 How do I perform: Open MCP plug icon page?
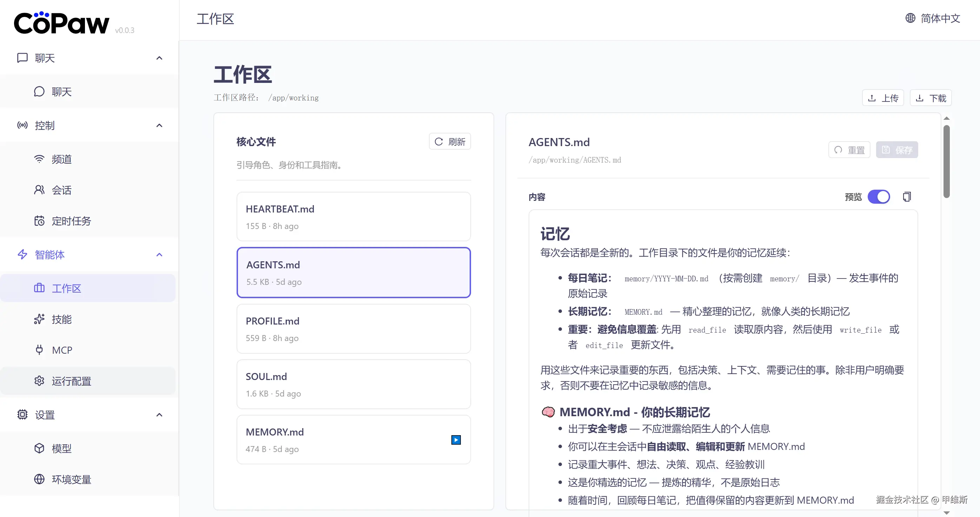coord(39,350)
